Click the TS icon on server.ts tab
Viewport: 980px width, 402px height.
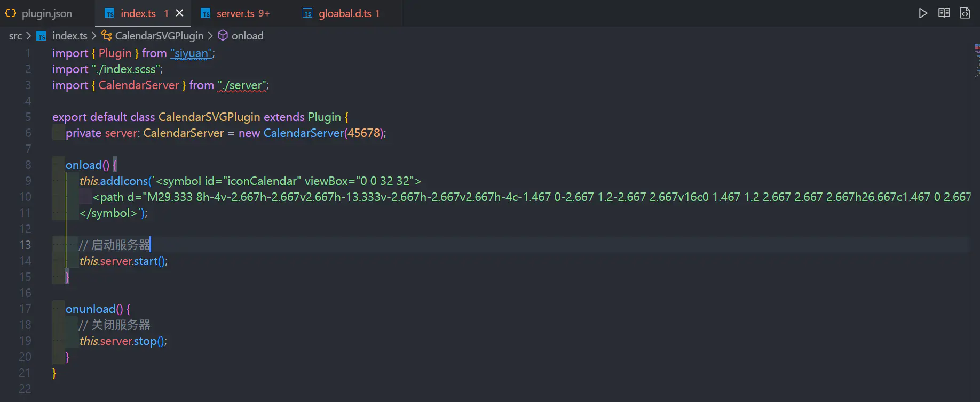click(x=206, y=13)
